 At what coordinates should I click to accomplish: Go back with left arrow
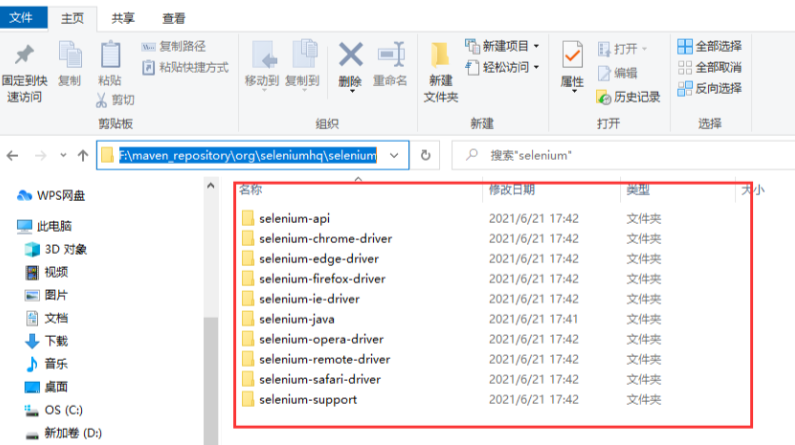pyautogui.click(x=13, y=156)
